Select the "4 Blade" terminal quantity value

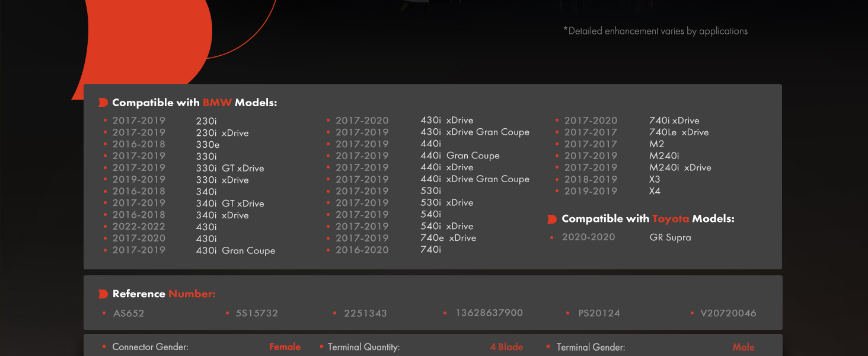(507, 347)
